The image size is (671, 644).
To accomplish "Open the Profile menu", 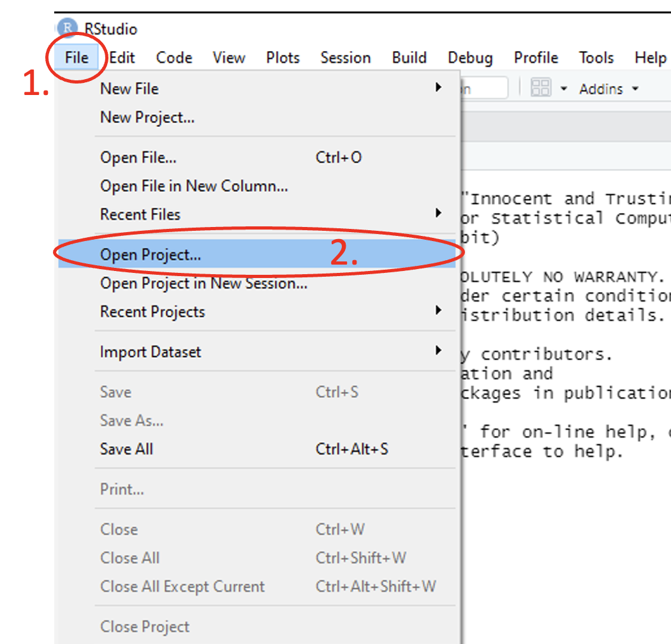I will coord(536,58).
